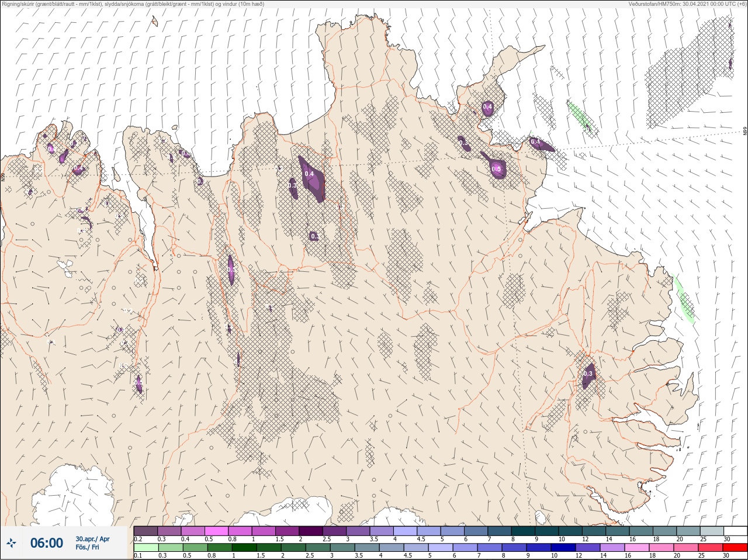Click the 16 light pink swatch in the lower scale
The image size is (748, 560).
[x=636, y=548]
